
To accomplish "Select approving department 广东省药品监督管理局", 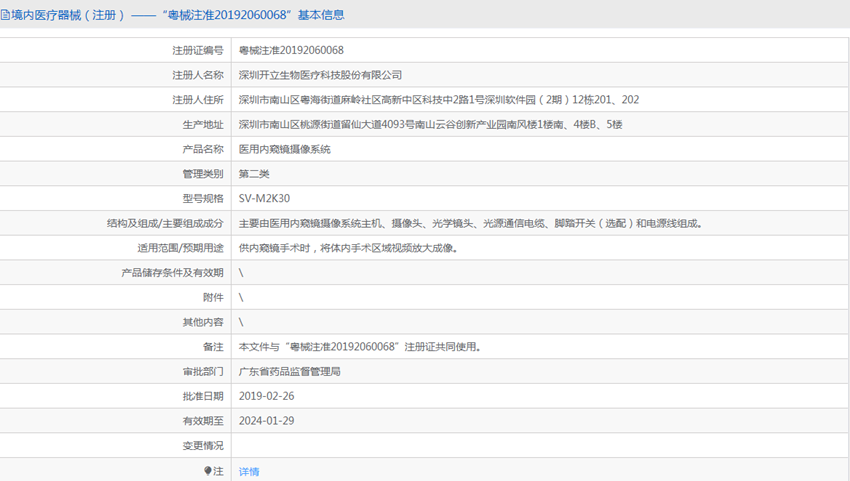I will 289,372.
